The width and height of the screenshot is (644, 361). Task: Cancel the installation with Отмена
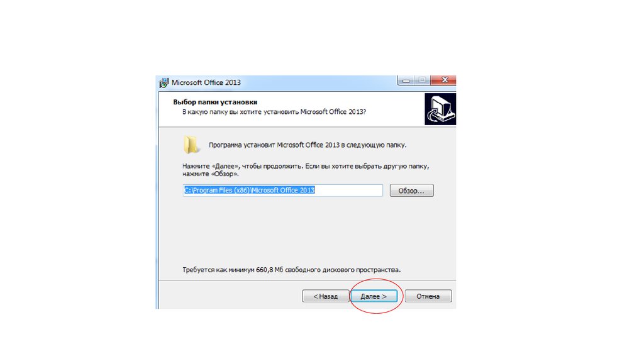[428, 296]
